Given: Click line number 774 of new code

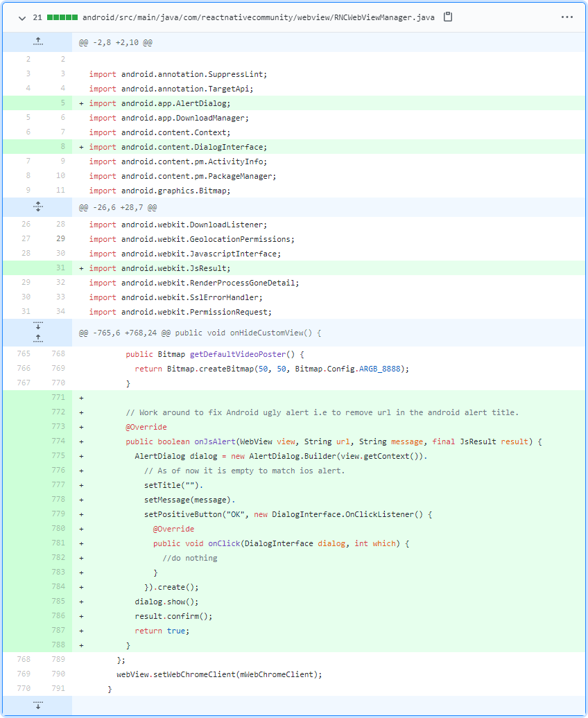Looking at the screenshot, I should pos(57,441).
